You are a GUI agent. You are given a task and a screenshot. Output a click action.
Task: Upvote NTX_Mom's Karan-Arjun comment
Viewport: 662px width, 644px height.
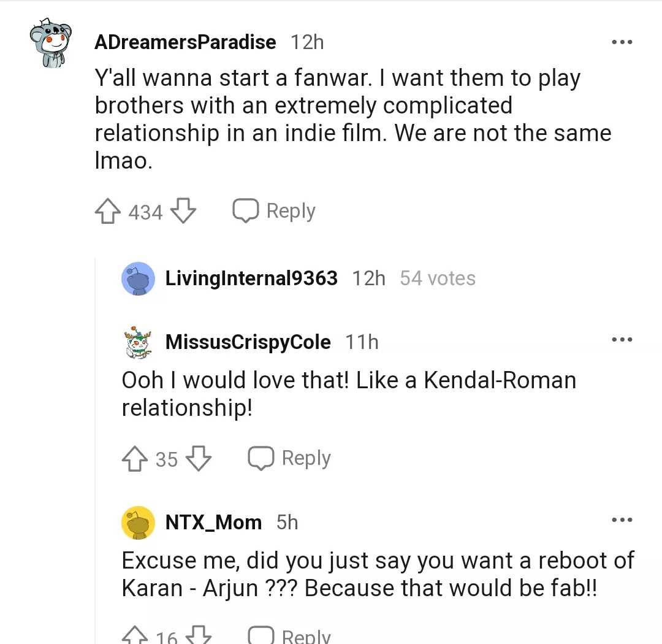tap(135, 637)
